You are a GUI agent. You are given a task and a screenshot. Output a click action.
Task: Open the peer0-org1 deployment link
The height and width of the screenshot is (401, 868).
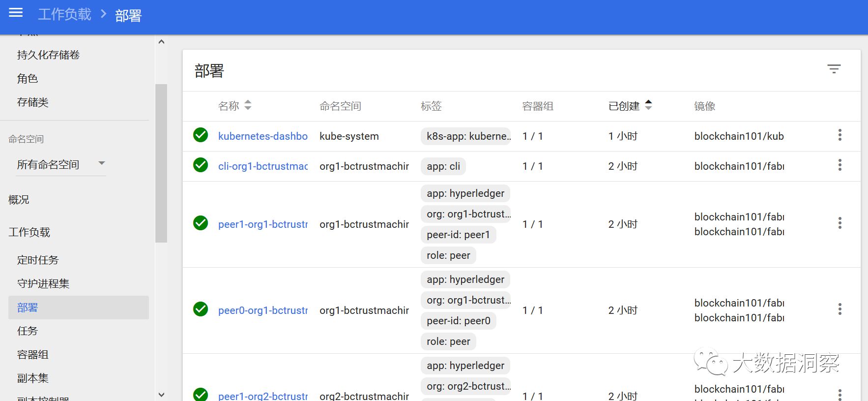263,310
